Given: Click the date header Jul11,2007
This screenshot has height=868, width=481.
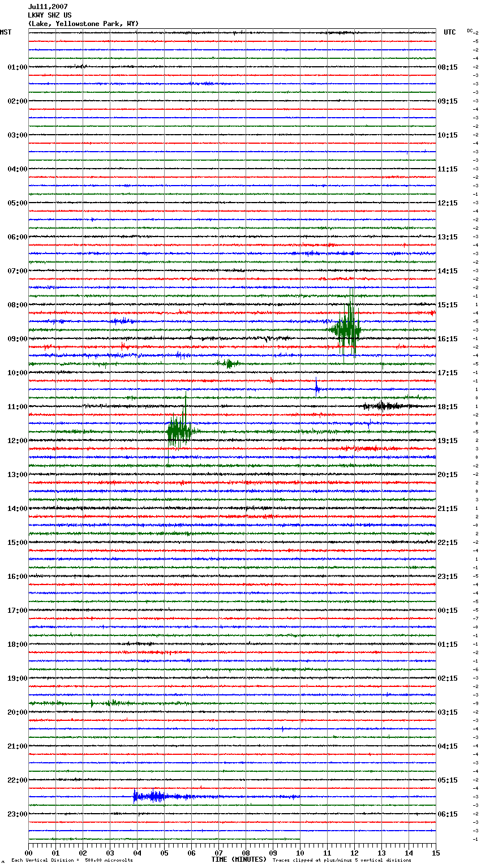Looking at the screenshot, I should click(x=48, y=7).
